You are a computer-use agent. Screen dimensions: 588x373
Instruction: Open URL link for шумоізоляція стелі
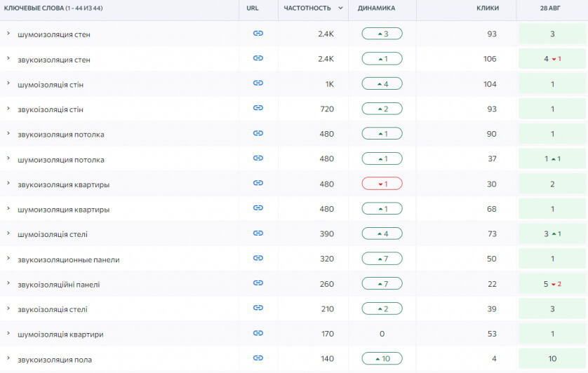pyautogui.click(x=258, y=233)
